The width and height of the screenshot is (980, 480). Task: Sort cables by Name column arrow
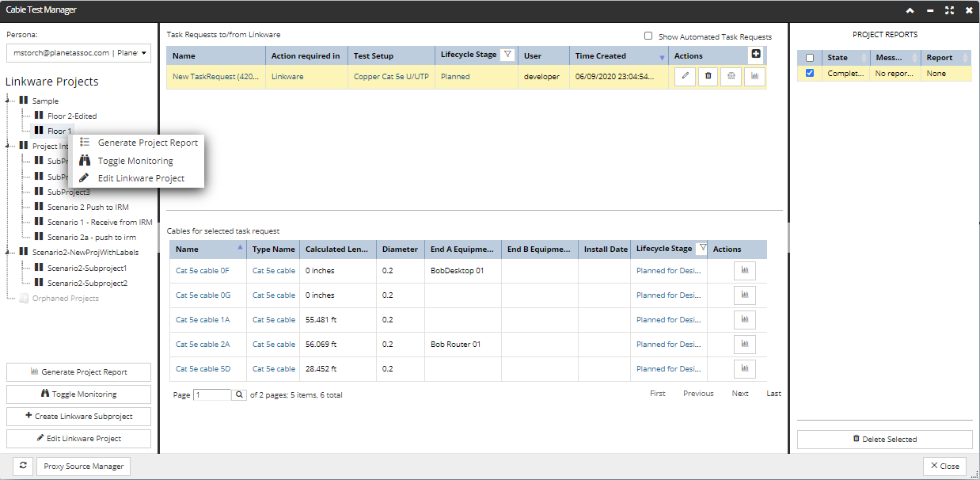pyautogui.click(x=240, y=247)
